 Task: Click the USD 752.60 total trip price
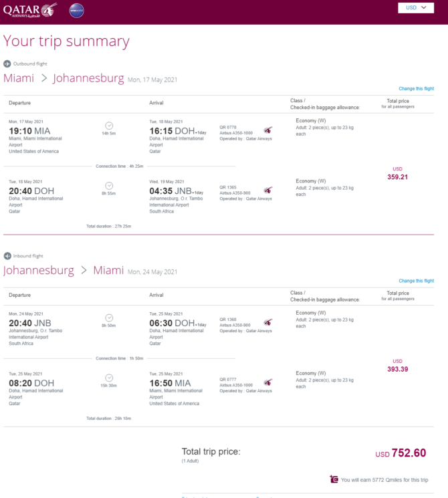pos(401,453)
